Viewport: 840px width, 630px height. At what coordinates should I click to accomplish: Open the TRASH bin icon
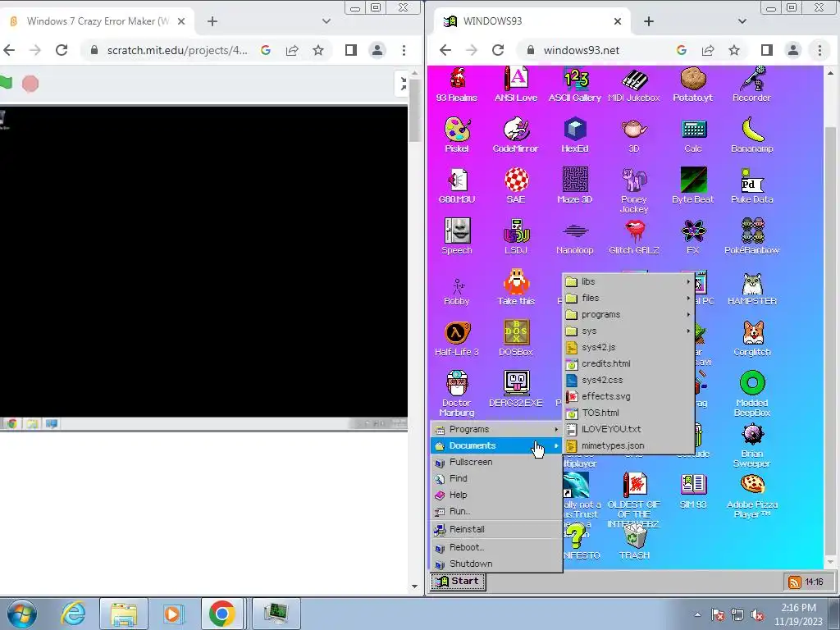[634, 541]
